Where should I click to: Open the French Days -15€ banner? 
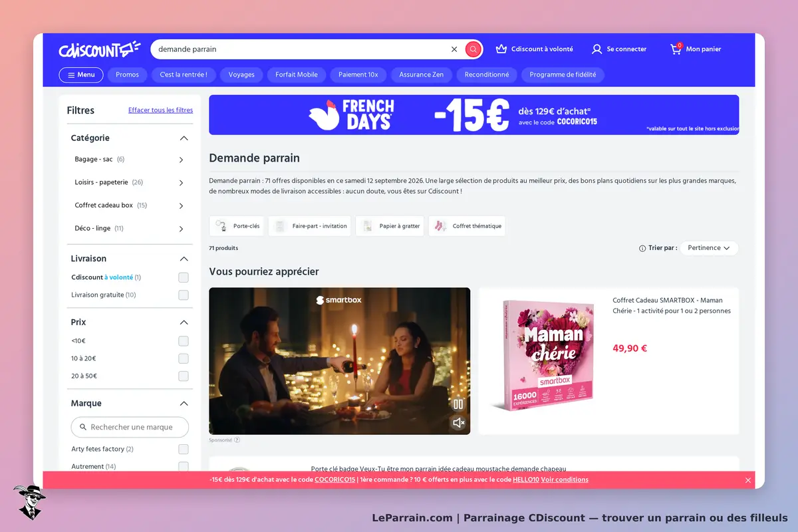[x=473, y=114]
